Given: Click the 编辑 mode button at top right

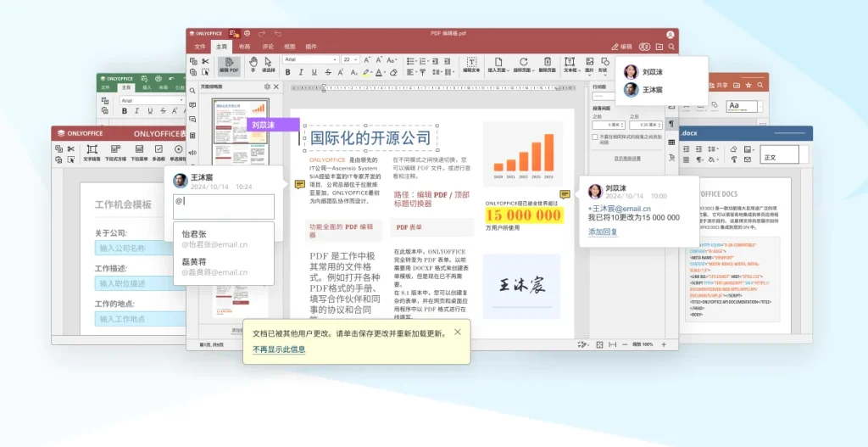Looking at the screenshot, I should (621, 47).
